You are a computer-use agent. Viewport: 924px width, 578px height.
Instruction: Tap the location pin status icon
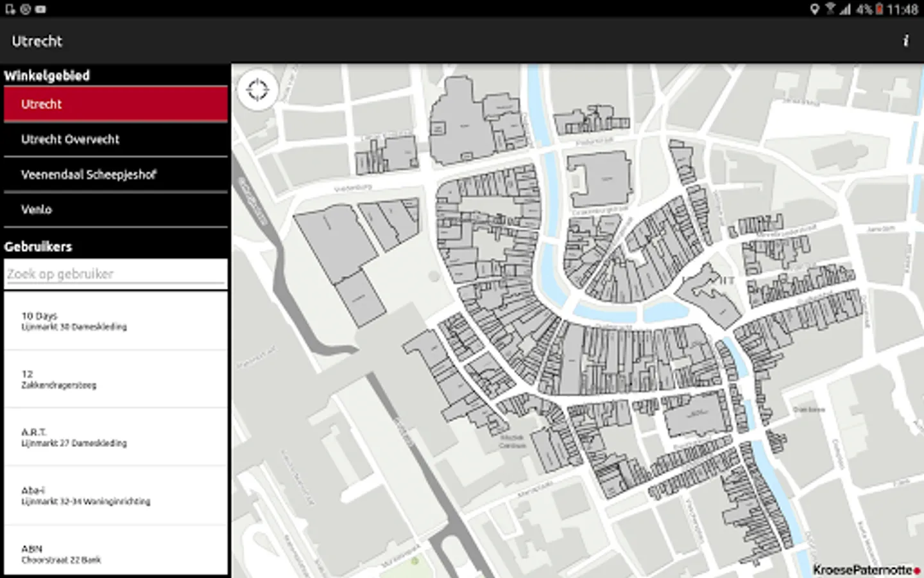pos(814,9)
